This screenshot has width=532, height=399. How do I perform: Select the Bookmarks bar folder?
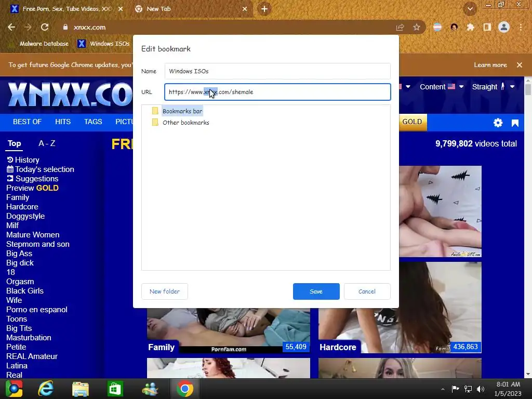[x=182, y=111]
